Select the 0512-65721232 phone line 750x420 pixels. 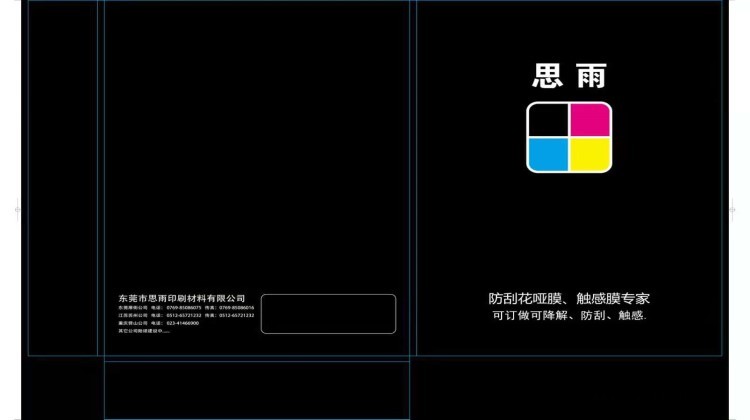click(x=187, y=315)
